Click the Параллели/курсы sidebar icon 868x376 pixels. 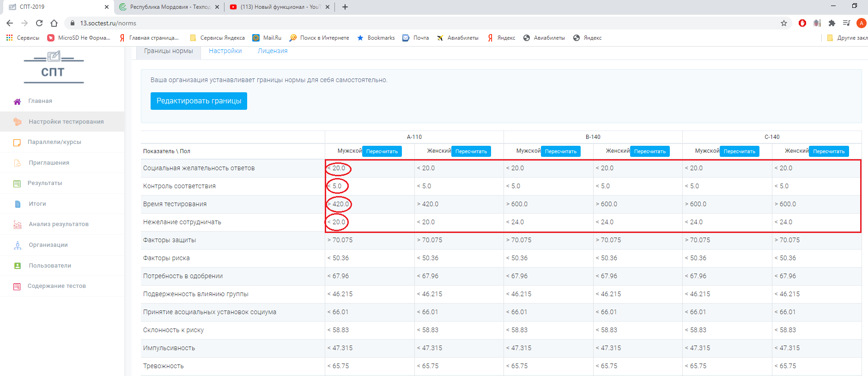17,143
